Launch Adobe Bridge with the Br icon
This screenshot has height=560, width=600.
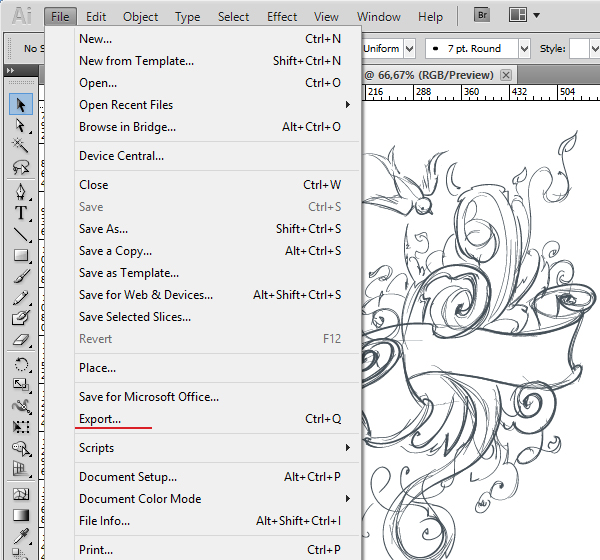coord(482,16)
